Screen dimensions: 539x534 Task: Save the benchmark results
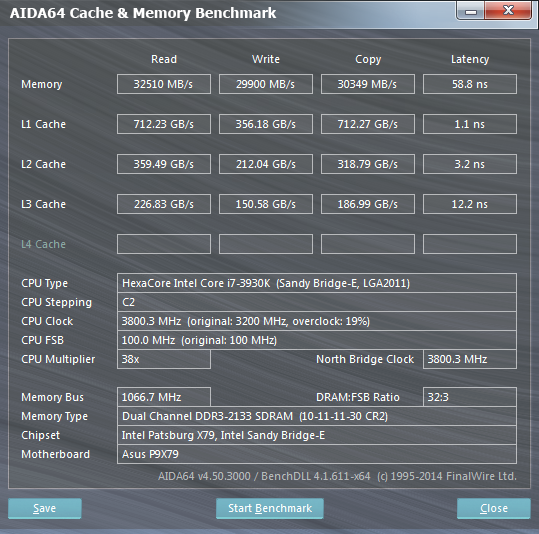tap(45, 508)
